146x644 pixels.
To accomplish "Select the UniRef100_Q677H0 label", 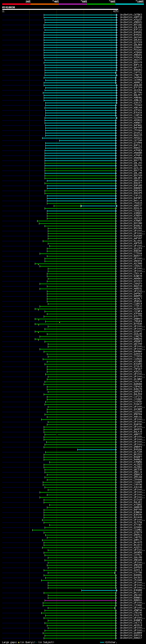I will click(x=131, y=93).
